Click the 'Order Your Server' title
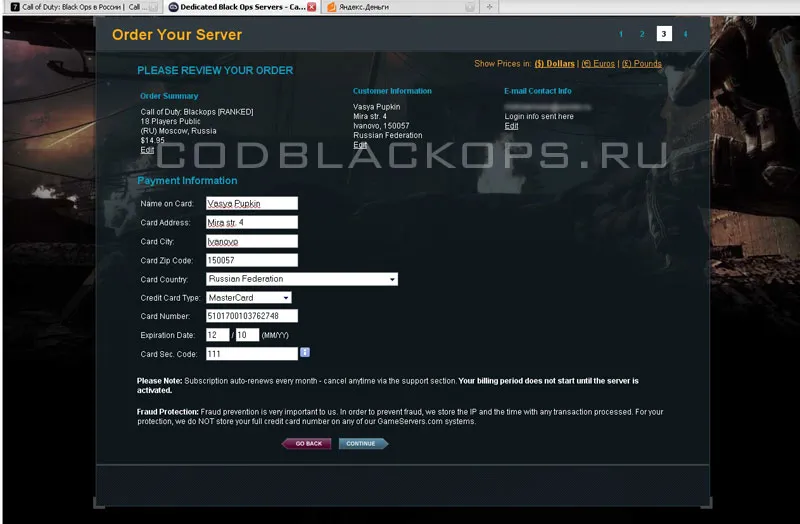Viewport: 800px width, 524px height. click(177, 35)
